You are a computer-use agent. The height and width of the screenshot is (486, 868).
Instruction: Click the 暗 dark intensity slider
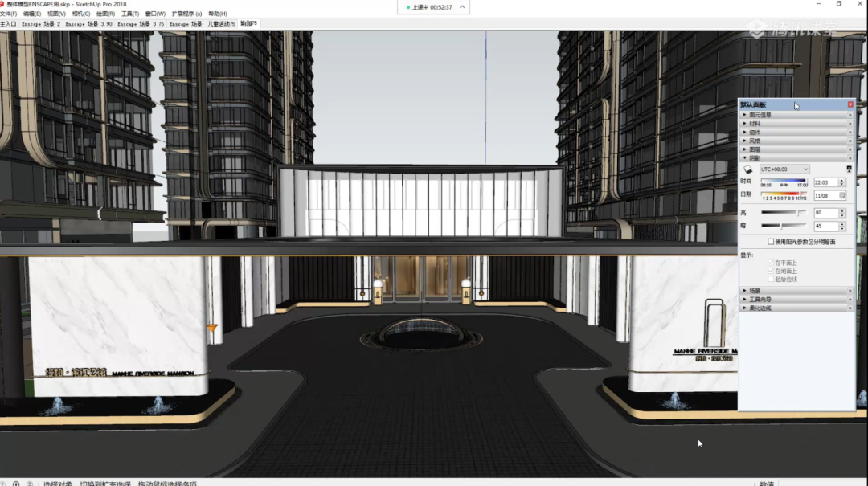coord(784,226)
